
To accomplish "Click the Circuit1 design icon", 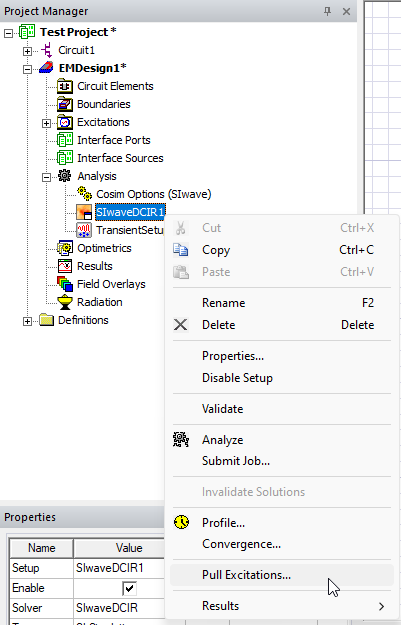I will (x=47, y=51).
